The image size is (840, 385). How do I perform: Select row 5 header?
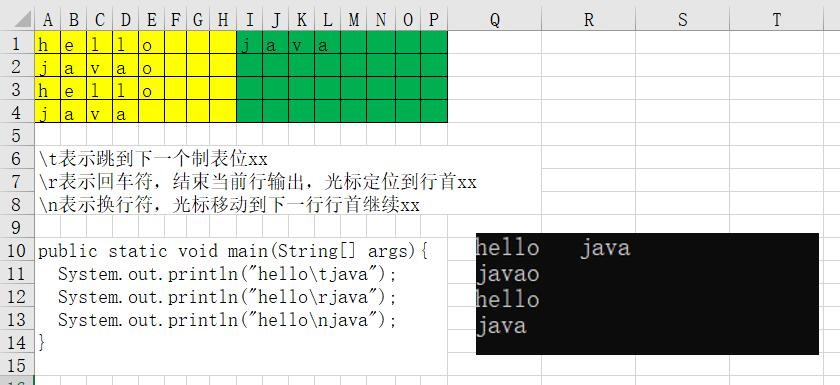[x=17, y=134]
